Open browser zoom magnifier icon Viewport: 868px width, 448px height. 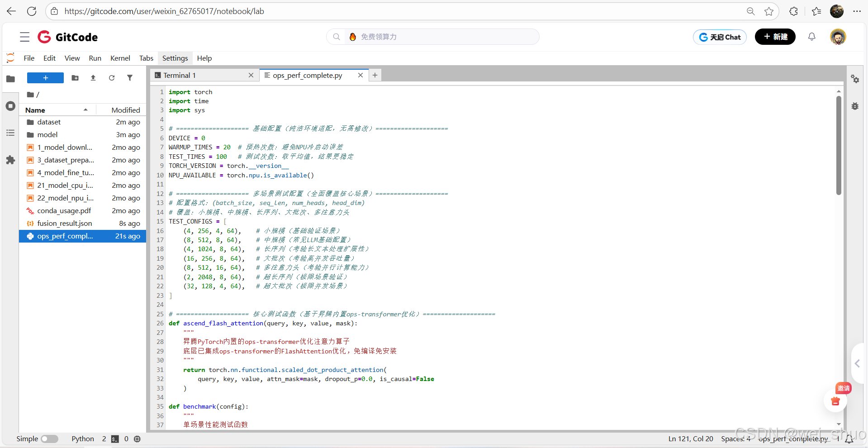click(x=751, y=11)
